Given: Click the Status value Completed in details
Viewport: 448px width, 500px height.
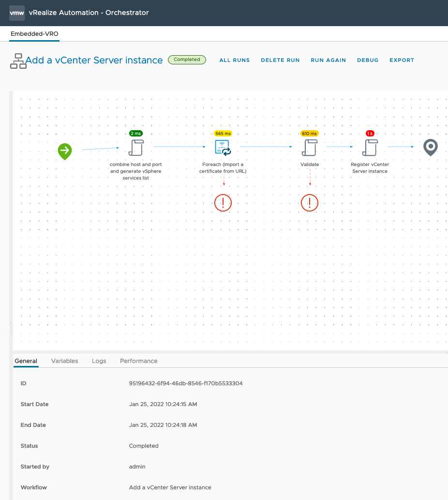Looking at the screenshot, I should [144, 446].
